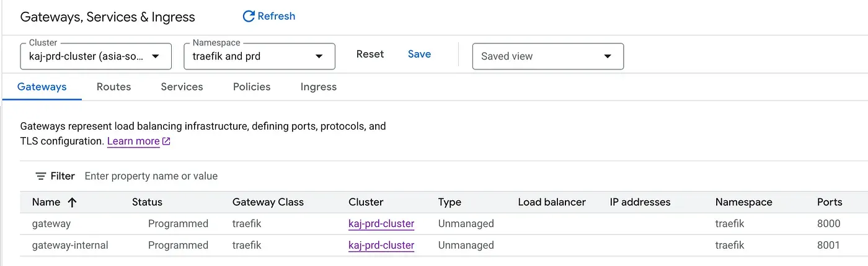868x266 pixels.
Task: Go to the Ingress tab
Action: 318,87
